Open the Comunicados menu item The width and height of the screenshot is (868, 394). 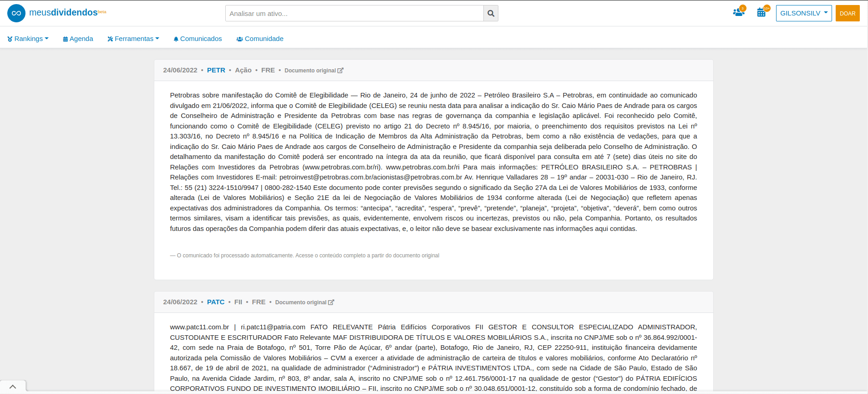(x=198, y=39)
